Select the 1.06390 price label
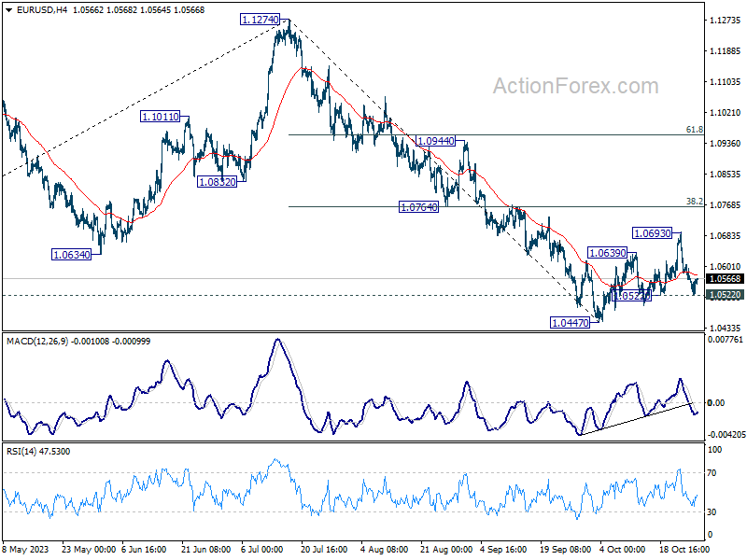The height and width of the screenshot is (560, 747). pos(607,253)
